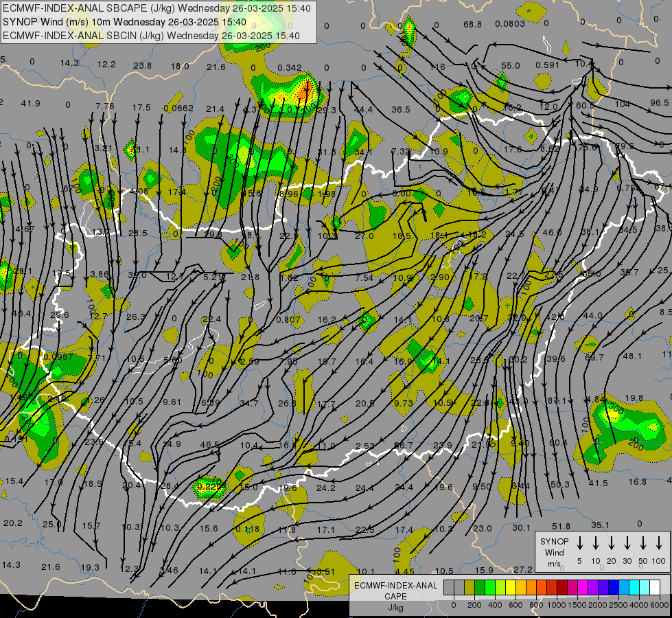Click the CAPE label in the legend
The image size is (672, 618).
395,597
